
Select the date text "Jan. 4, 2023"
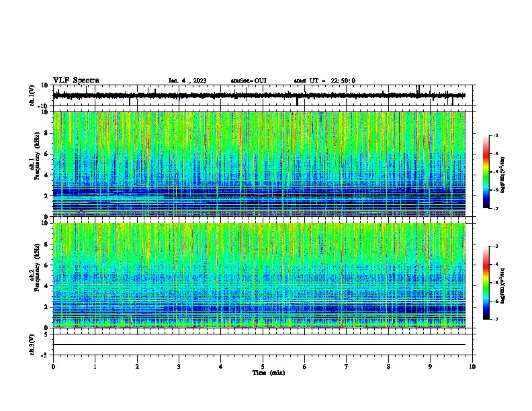(x=187, y=81)
